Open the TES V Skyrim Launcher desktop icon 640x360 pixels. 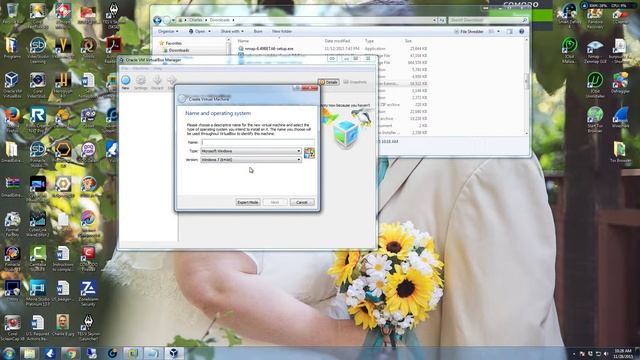pos(88,328)
